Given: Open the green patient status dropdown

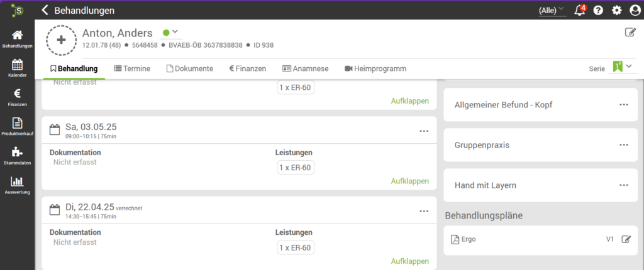Looking at the screenshot, I should tap(170, 33).
